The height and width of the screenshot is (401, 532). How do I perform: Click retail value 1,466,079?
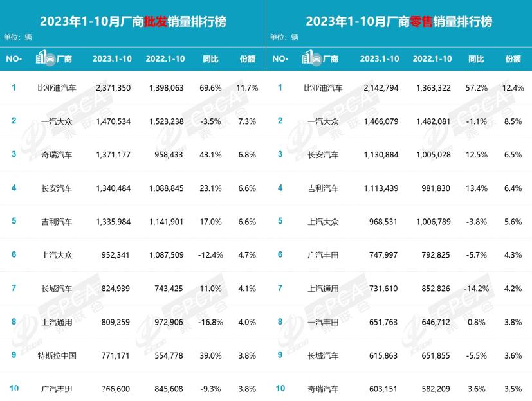381,121
